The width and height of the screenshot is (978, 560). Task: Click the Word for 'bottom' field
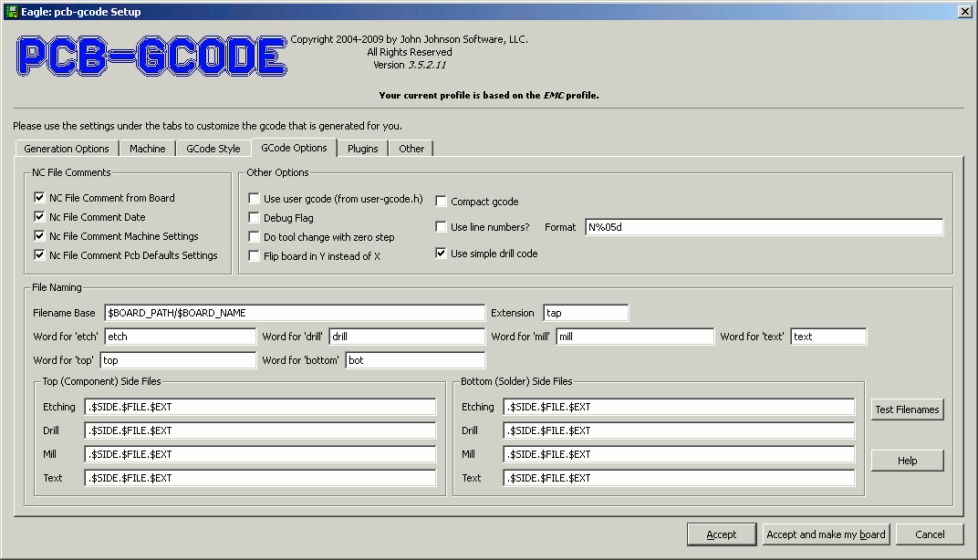[x=415, y=360]
